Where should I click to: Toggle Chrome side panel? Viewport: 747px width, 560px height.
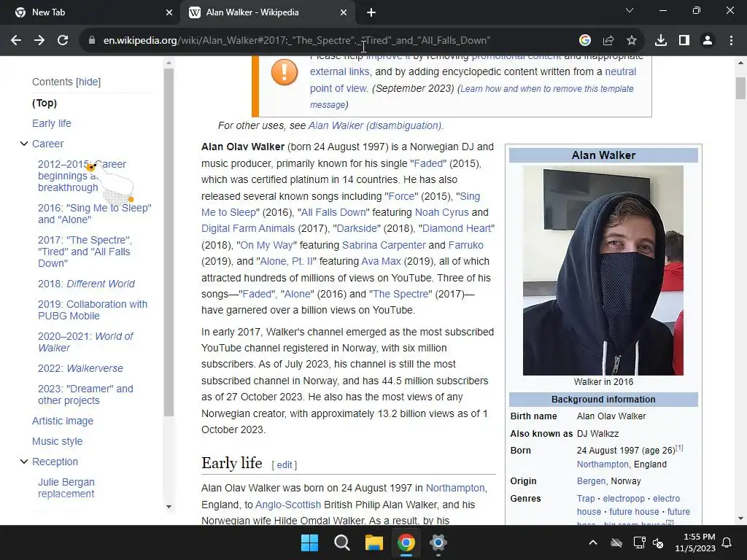click(x=684, y=41)
